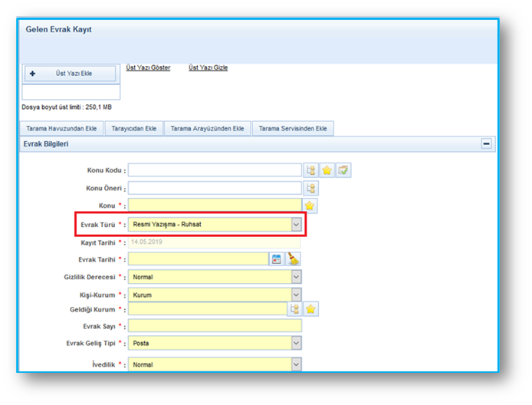Open the Evrak Türü dropdown
This screenshot has height=405, width=532.
point(296,224)
